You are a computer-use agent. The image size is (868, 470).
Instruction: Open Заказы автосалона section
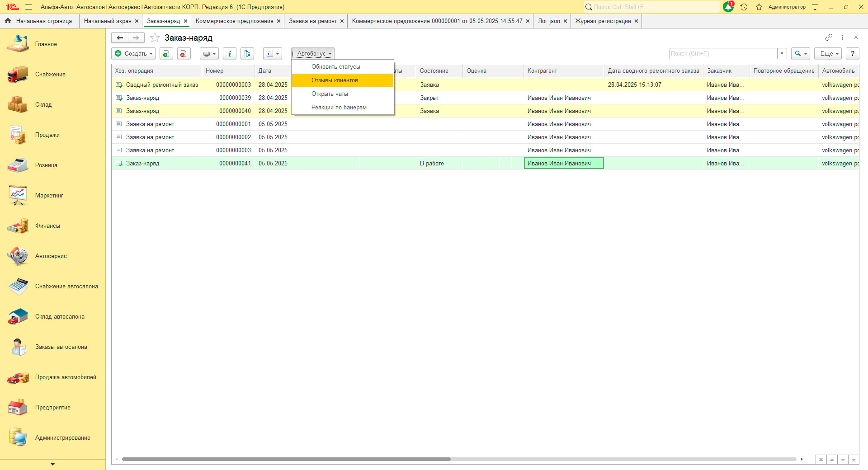[61, 347]
